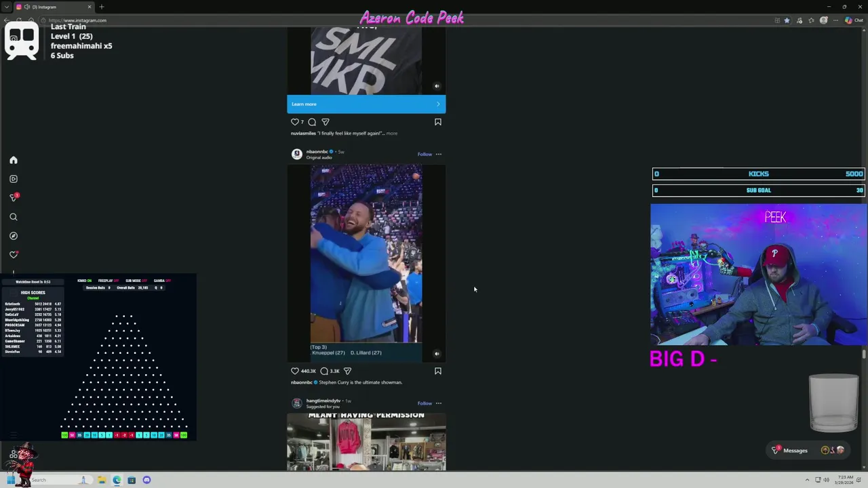Close the Instagram browser tab
The height and width of the screenshot is (488, 868).
pos(90,7)
